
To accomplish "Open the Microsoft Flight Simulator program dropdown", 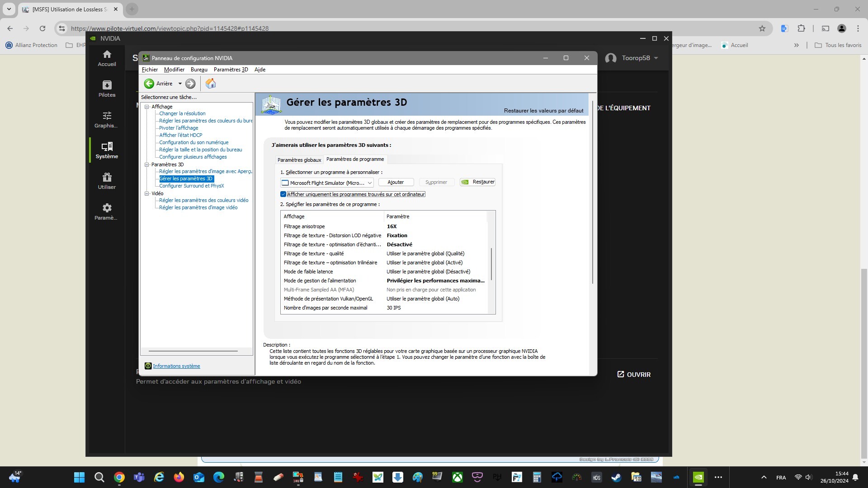I will (369, 183).
